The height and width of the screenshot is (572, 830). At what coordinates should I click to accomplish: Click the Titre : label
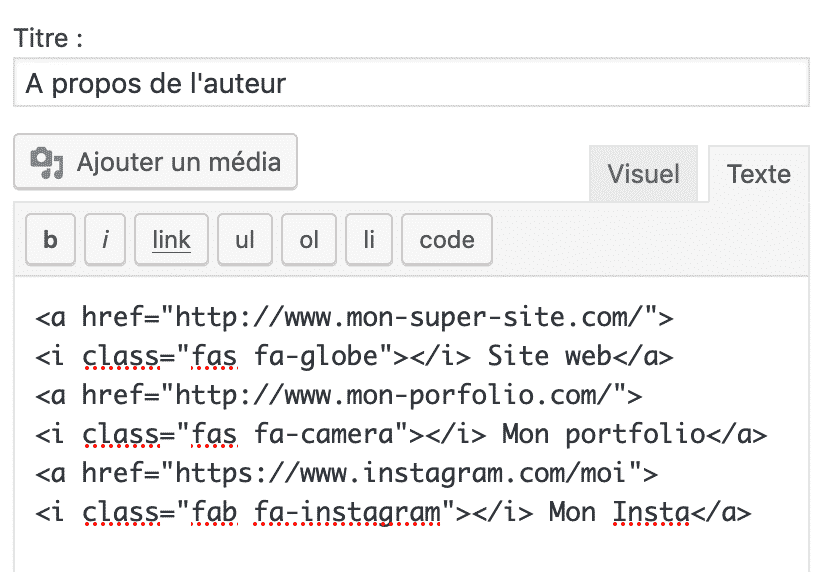[x=49, y=39]
